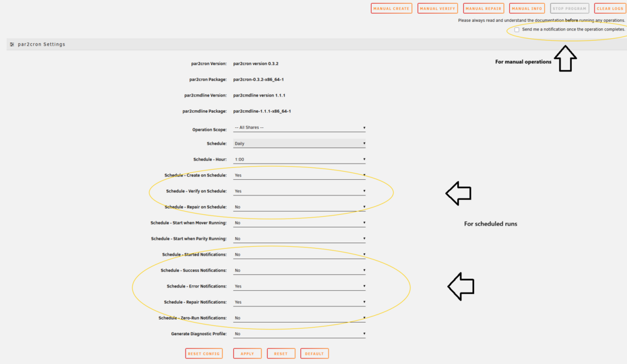Open the Schedule dropdown set to Daily
Screen dimensions: 627x364
(299, 143)
